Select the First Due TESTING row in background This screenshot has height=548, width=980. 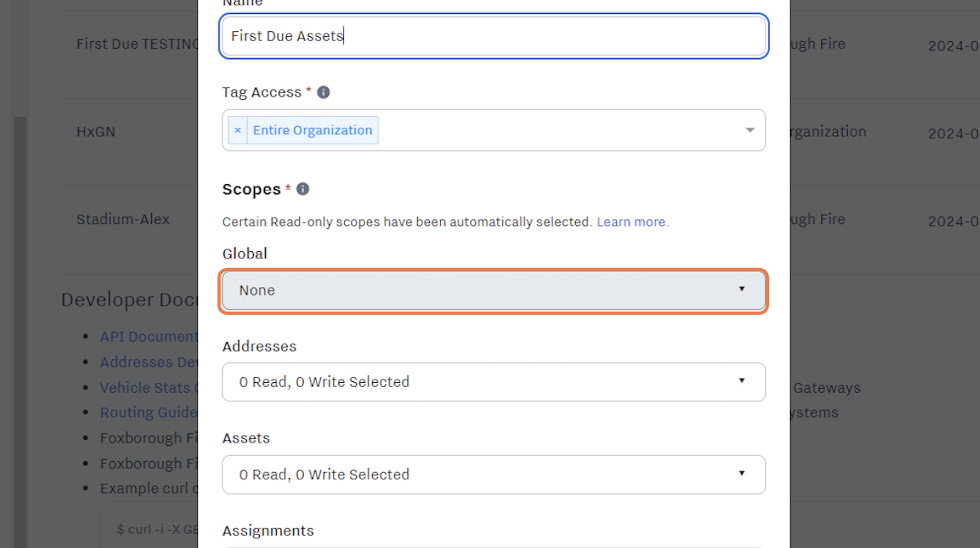click(x=137, y=44)
